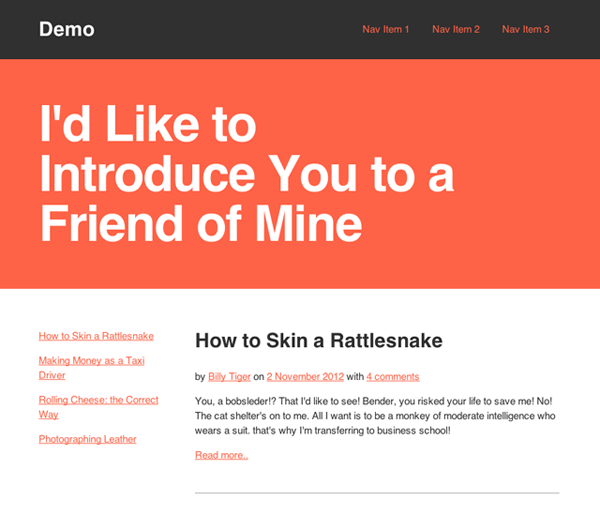The height and width of the screenshot is (515, 600).
Task: Open Nav Item 3
Action: coord(526,29)
